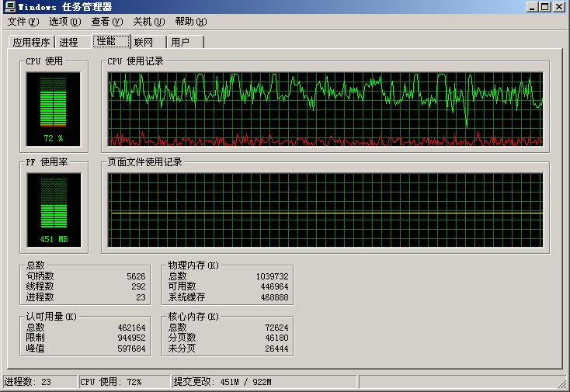Click the 物理内存 总数 value 1039732
This screenshot has height=392, width=570.
[273, 276]
